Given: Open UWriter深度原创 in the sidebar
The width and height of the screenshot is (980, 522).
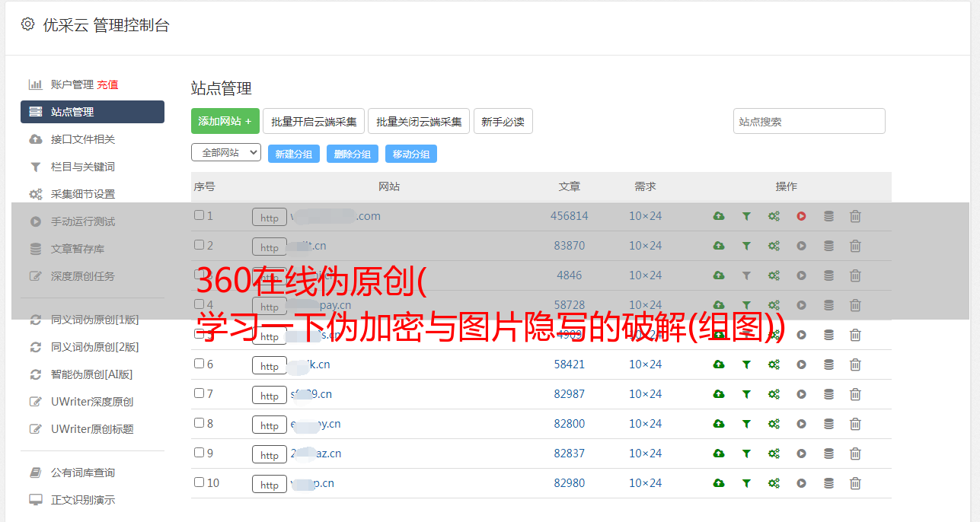Looking at the screenshot, I should [x=92, y=402].
